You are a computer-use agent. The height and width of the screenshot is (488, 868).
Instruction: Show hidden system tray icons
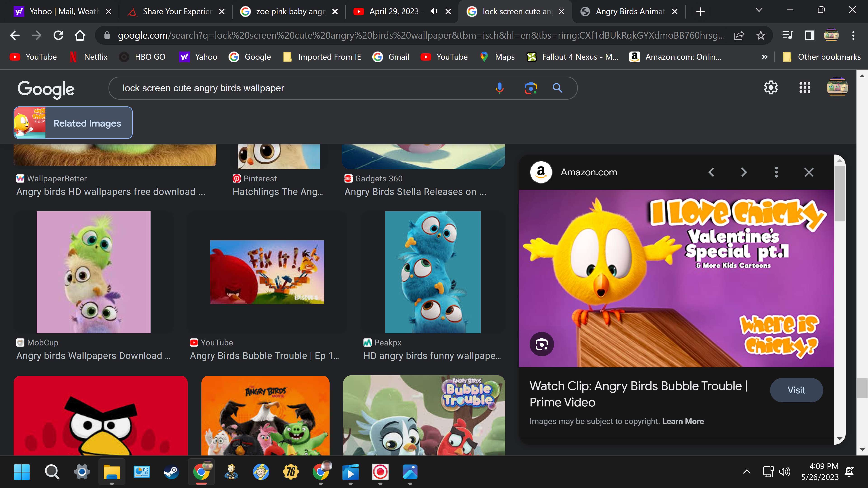click(x=747, y=472)
